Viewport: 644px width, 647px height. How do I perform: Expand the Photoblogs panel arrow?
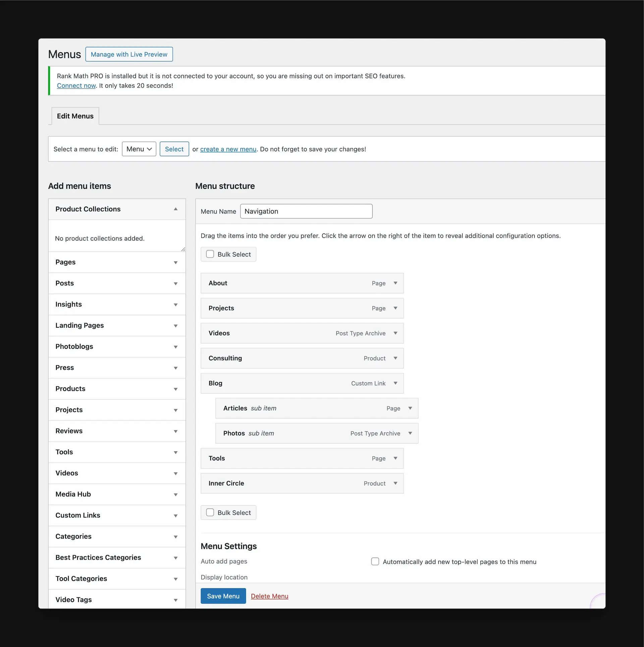[175, 347]
